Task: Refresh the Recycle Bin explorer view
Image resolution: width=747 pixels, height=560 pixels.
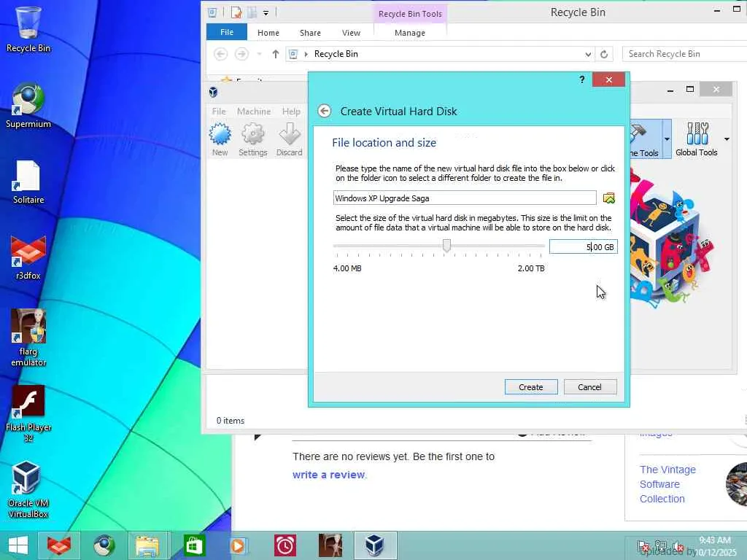Action: pyautogui.click(x=604, y=54)
